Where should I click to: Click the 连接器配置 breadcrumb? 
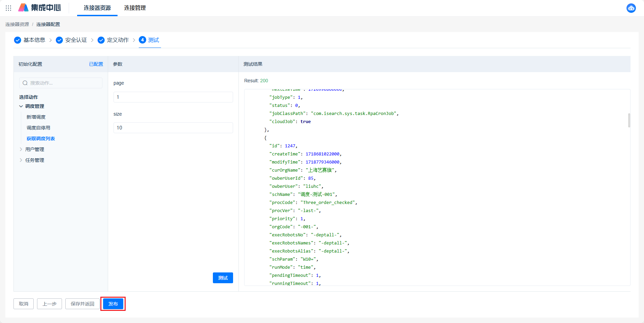[48, 24]
